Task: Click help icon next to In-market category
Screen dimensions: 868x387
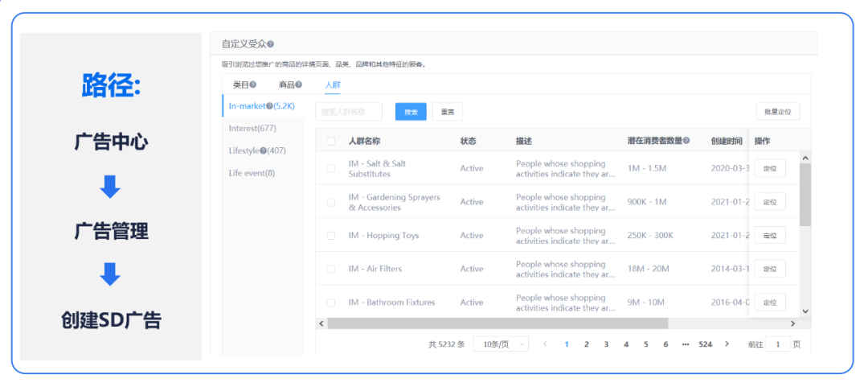Action: pyautogui.click(x=269, y=105)
